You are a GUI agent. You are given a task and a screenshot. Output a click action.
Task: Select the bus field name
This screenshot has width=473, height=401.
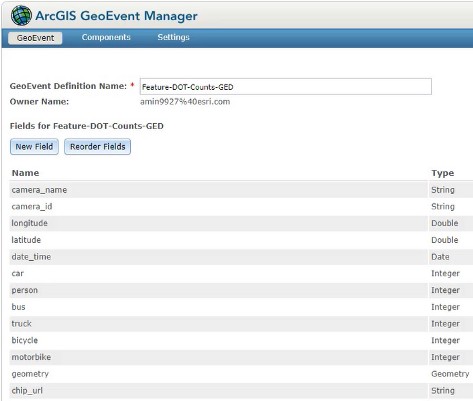(x=18, y=307)
